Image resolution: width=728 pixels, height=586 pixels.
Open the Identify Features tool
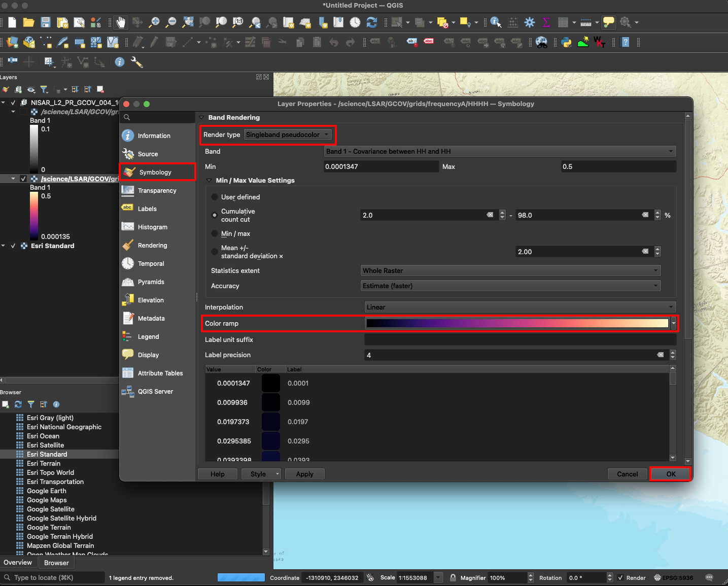[496, 22]
